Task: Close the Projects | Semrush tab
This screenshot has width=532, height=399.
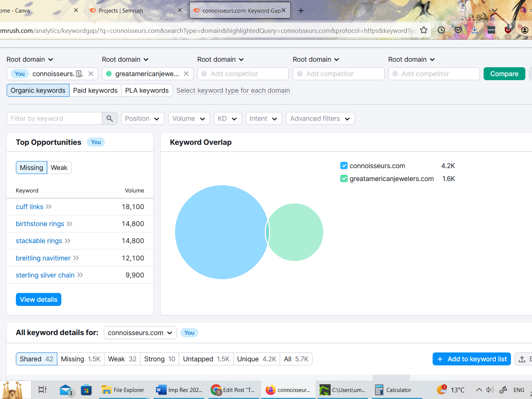Action: click(180, 10)
